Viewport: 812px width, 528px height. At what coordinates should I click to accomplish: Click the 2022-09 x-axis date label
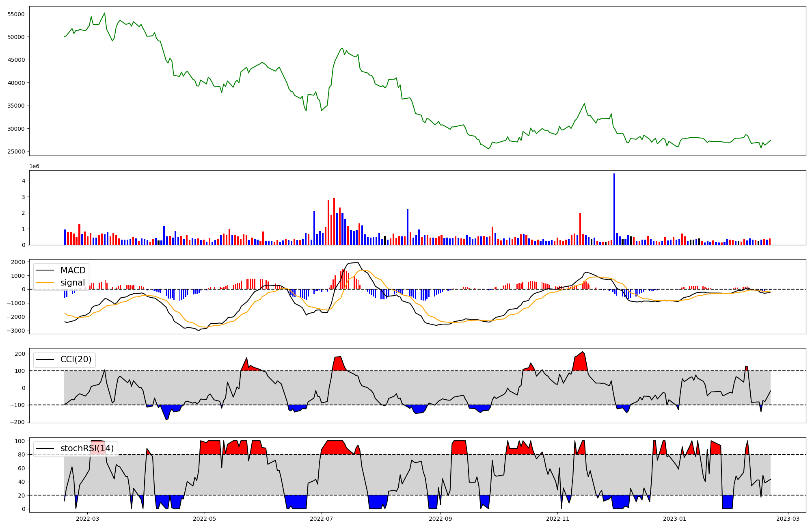pos(441,519)
